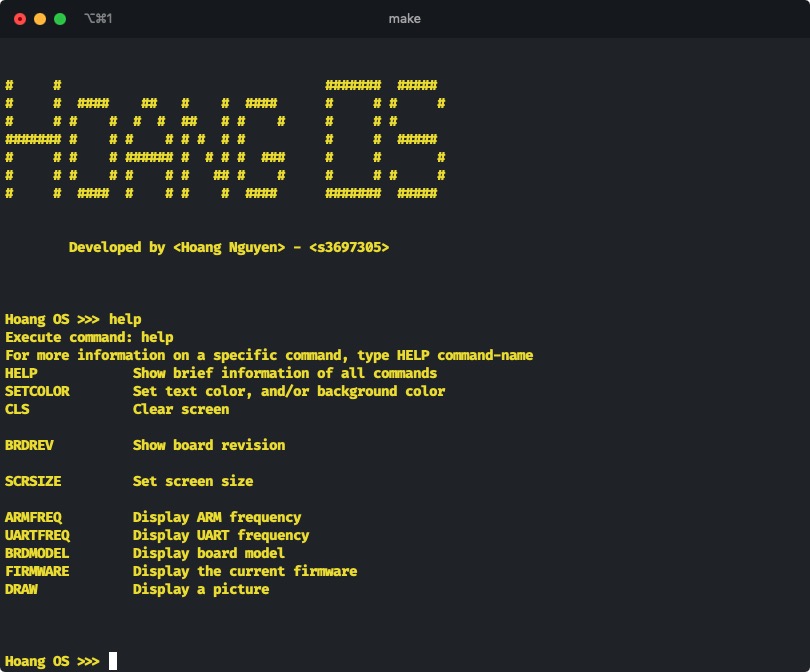Click the BRDREV command name
This screenshot has width=810, height=672.
[x=29, y=445]
